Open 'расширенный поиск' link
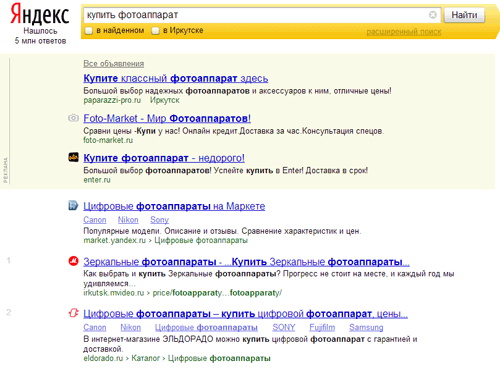 click(404, 32)
